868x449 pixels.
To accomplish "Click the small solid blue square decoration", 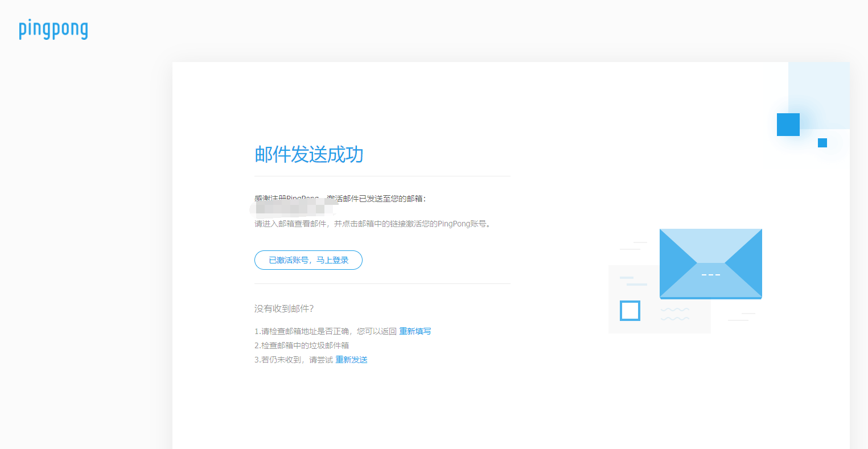I will (x=822, y=143).
